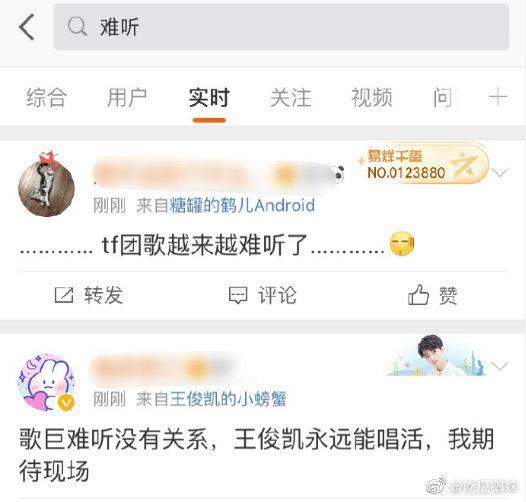Switch to the 关注 tab
526x502 pixels.
[x=291, y=98]
